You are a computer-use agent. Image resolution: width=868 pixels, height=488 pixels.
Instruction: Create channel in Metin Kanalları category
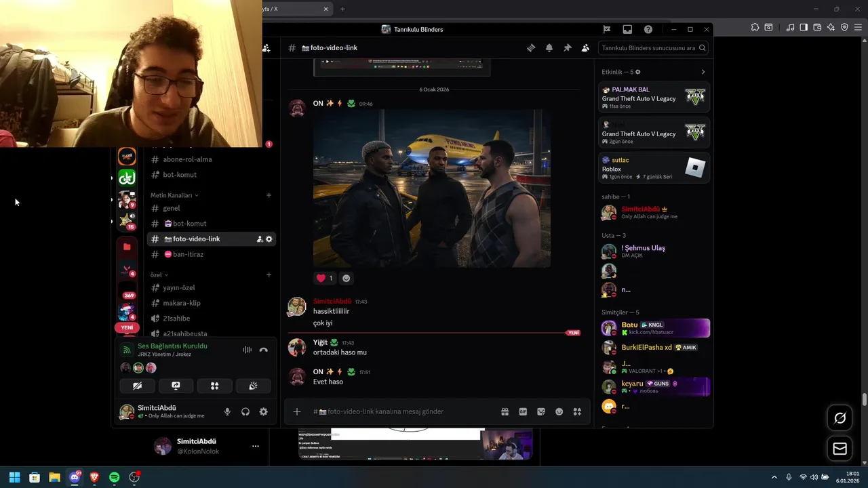[269, 195]
